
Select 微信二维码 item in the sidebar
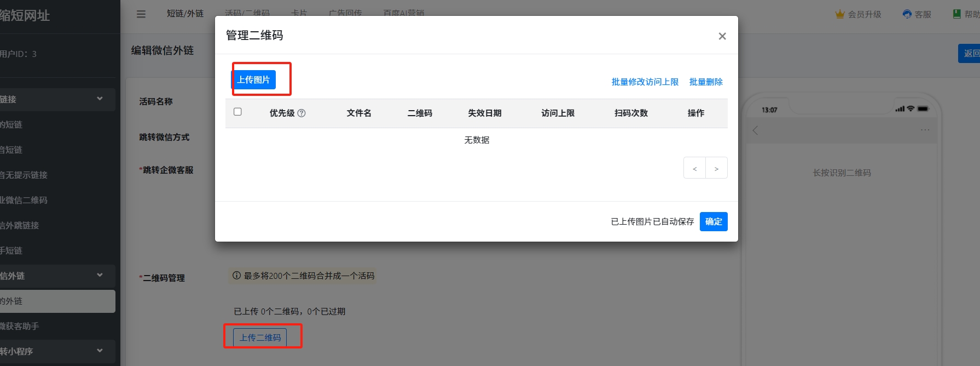pyautogui.click(x=25, y=201)
